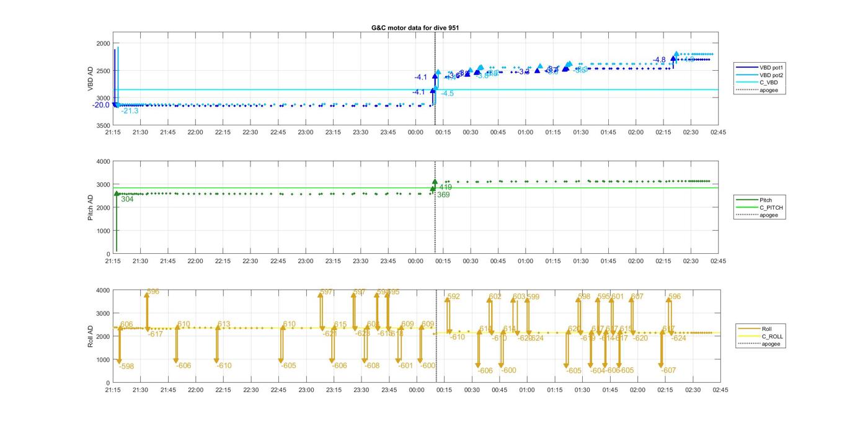Image resolution: width=868 pixels, height=430 pixels.
Task: Click the '-21.3' data label in VBD plot
Action: 130,111
